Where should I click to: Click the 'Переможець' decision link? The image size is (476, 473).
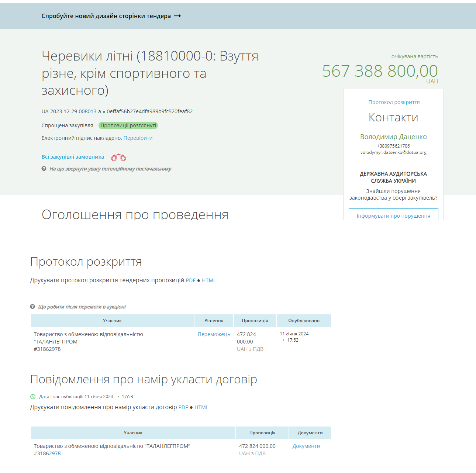pyautogui.click(x=214, y=334)
